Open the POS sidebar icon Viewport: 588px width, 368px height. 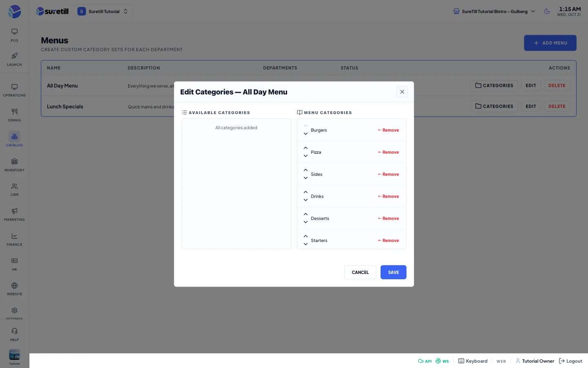14,35
